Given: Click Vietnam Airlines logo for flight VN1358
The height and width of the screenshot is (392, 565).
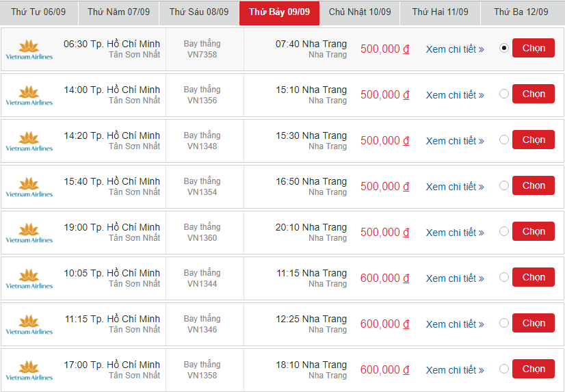Looking at the screenshot, I should (29, 370).
